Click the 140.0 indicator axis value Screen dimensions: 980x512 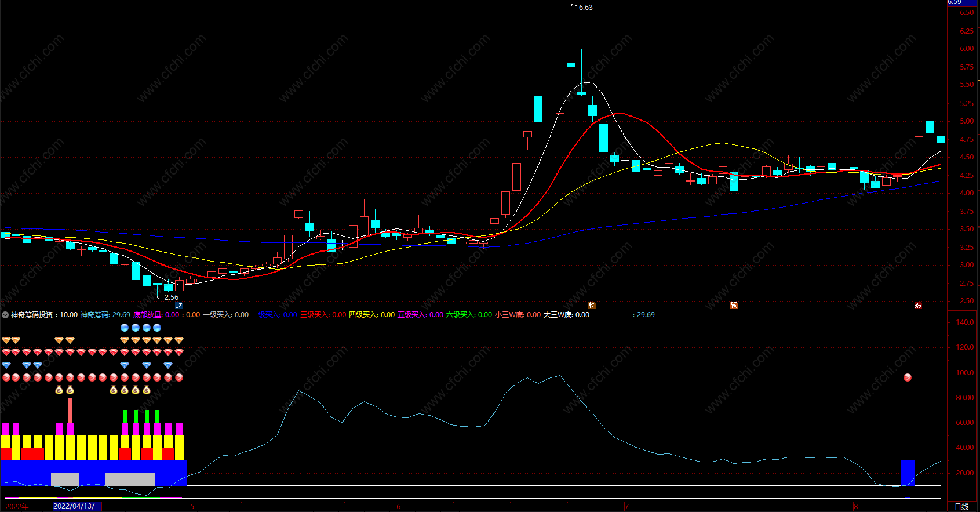click(964, 322)
